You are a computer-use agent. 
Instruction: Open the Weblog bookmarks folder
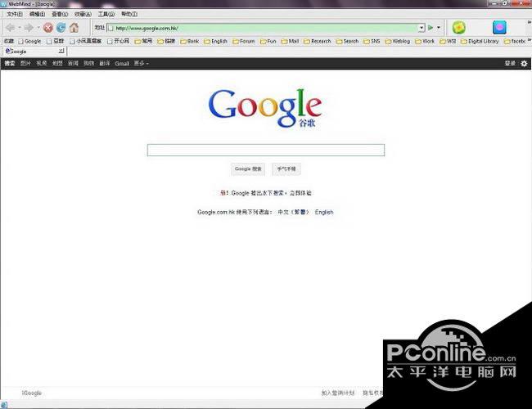pos(397,42)
